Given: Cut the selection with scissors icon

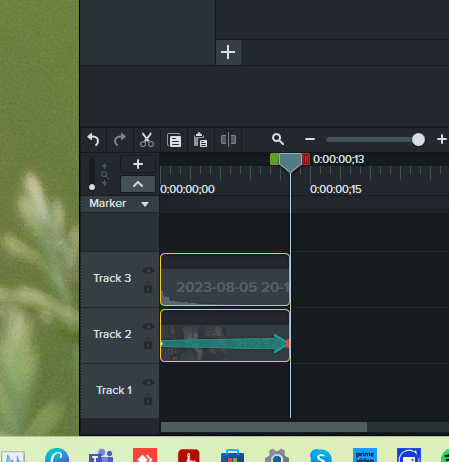Looking at the screenshot, I should coord(147,140).
